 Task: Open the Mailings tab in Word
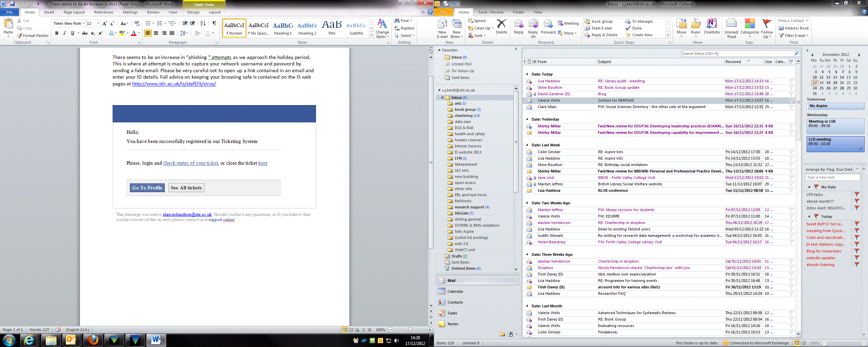coord(130,12)
